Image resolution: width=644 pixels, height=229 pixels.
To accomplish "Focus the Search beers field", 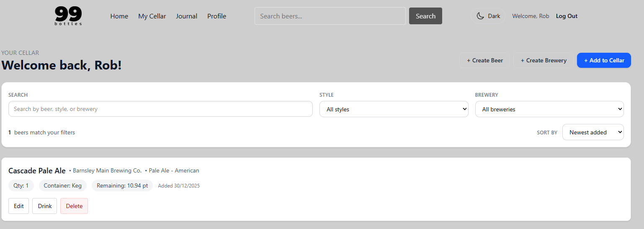I will point(330,16).
